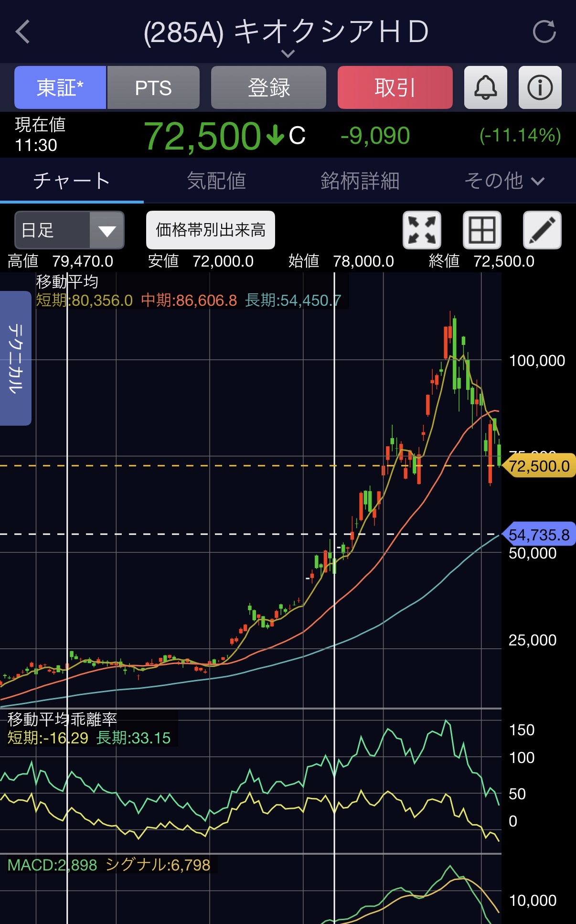Screen dimensions: 576x924
Task: Expand the その他 menu
Action: [x=504, y=181]
